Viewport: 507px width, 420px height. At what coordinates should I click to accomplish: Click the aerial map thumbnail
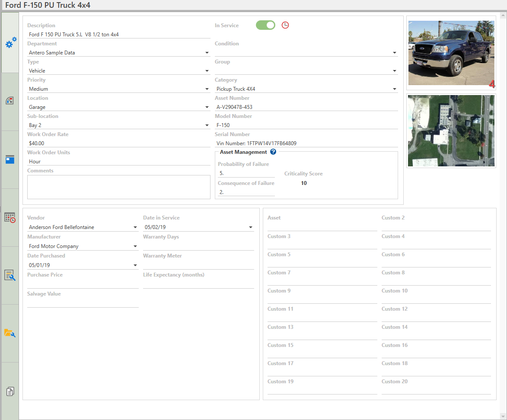tap(451, 130)
